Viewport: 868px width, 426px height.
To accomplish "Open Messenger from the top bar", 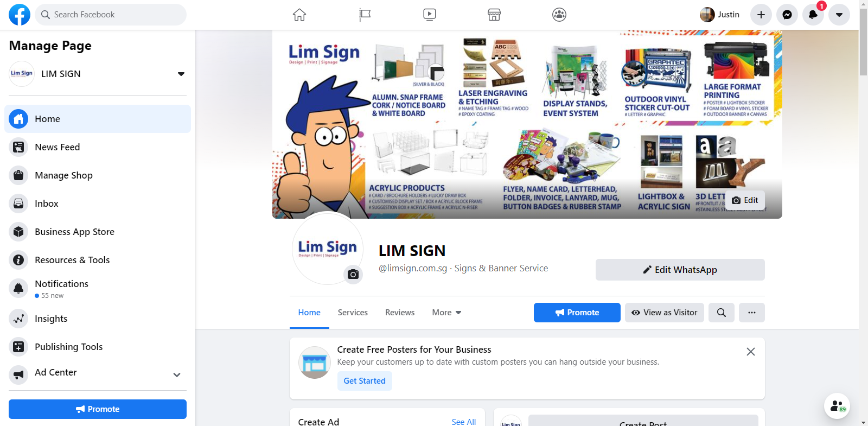I will point(787,15).
